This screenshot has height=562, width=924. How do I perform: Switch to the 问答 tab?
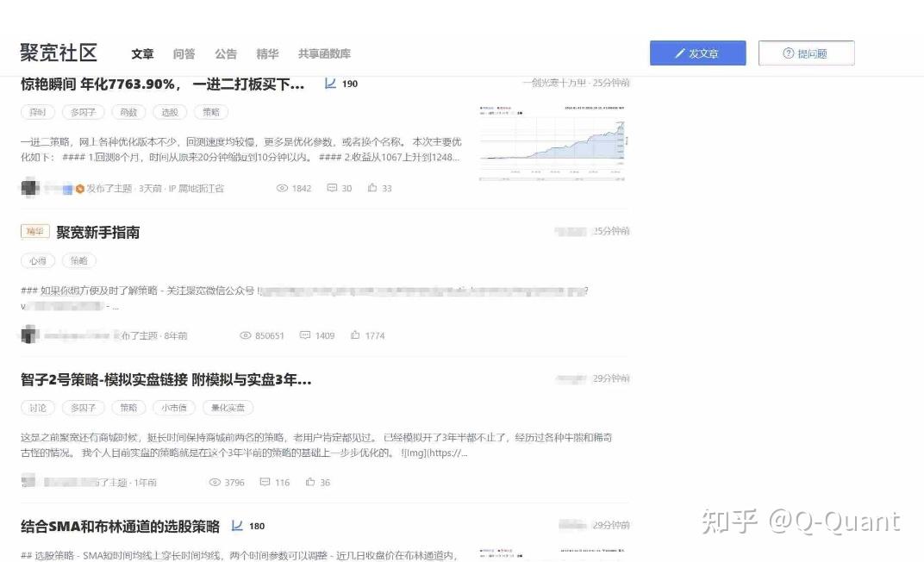(x=184, y=53)
